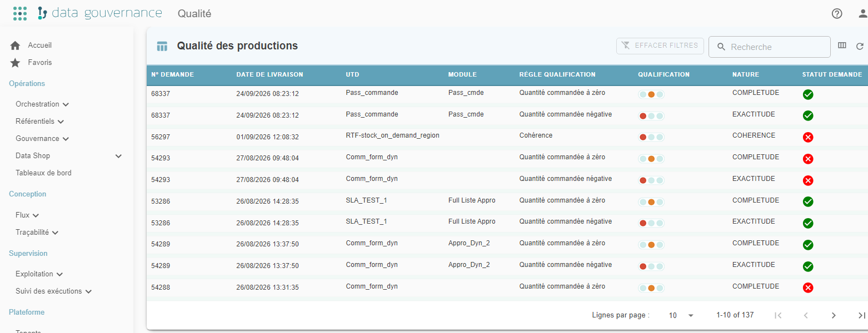Open the apps grid launcher icon
The image size is (868, 333).
[x=20, y=13]
